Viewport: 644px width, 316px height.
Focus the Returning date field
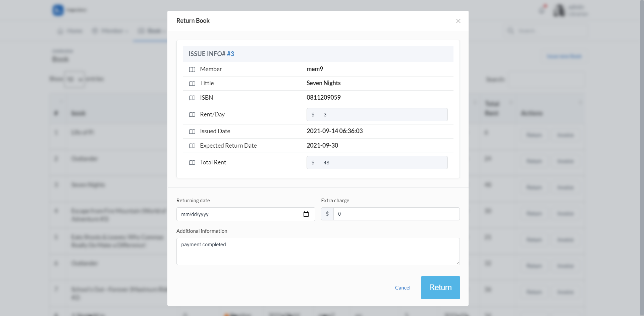coord(246,214)
